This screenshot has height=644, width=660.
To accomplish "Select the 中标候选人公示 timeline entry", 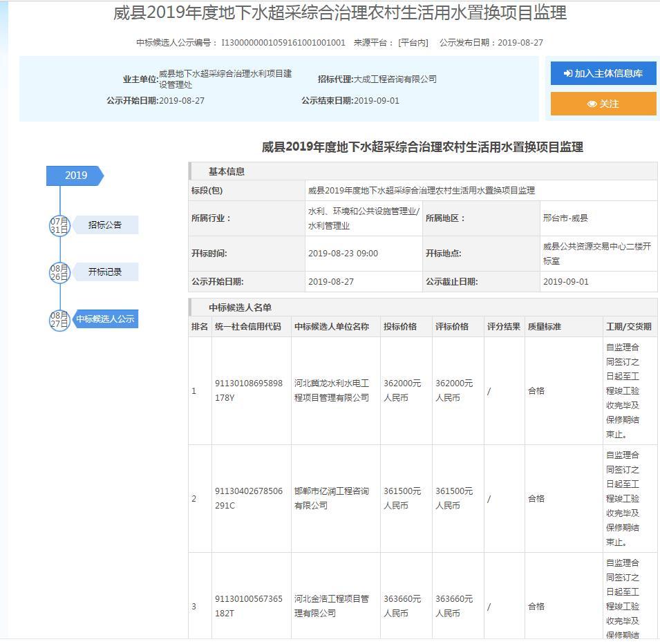I will 105,319.
